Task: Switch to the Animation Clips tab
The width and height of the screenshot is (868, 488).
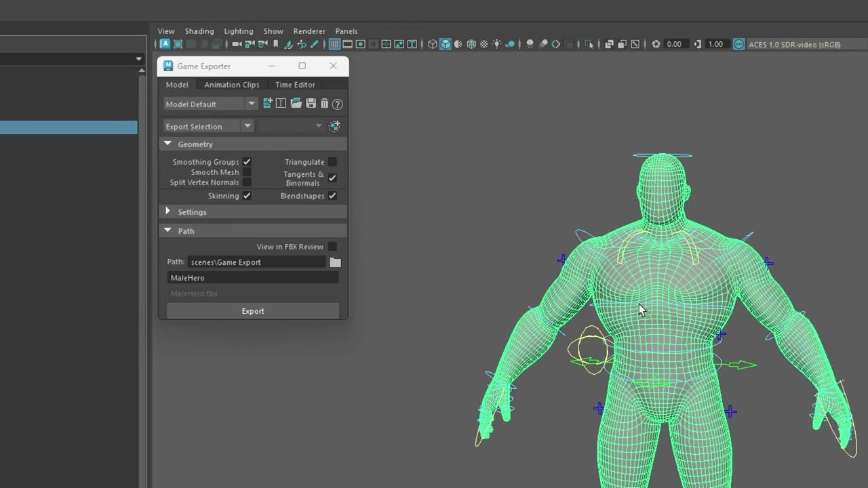Action: [x=232, y=85]
